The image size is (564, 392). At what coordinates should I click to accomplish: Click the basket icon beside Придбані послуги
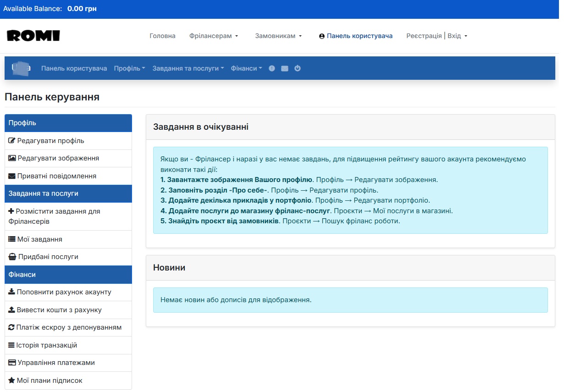[x=13, y=257]
